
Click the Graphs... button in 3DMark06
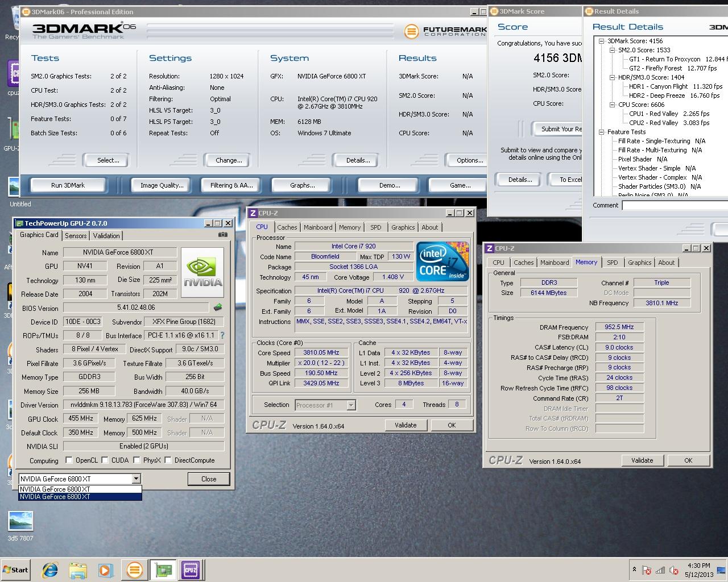coord(303,185)
